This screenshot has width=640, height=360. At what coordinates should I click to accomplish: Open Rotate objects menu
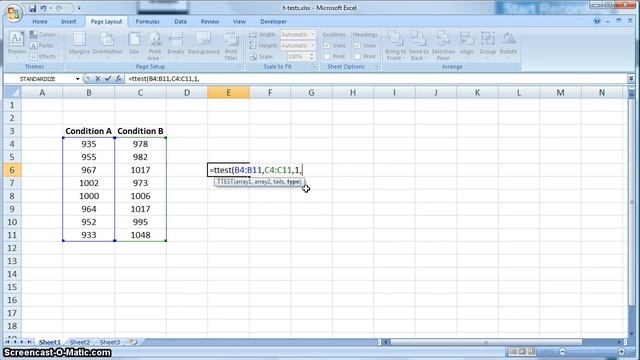click(x=508, y=44)
